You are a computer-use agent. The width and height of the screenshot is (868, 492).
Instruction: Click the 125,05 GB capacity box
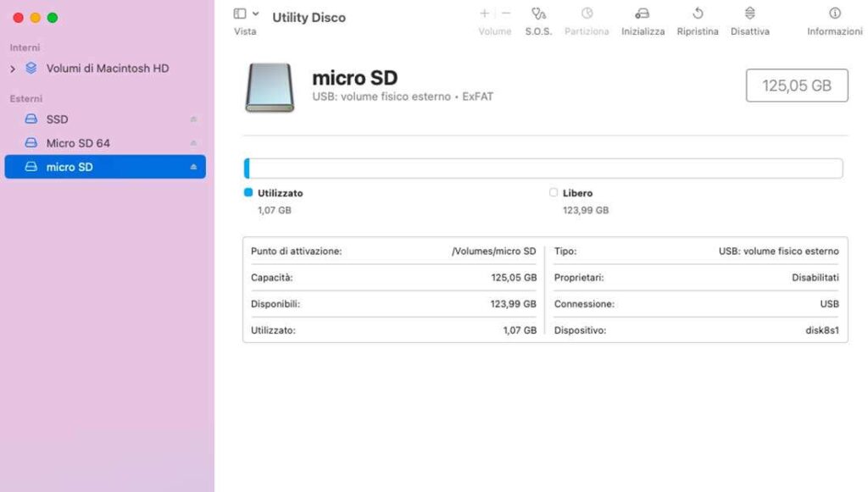pyautogui.click(x=797, y=86)
